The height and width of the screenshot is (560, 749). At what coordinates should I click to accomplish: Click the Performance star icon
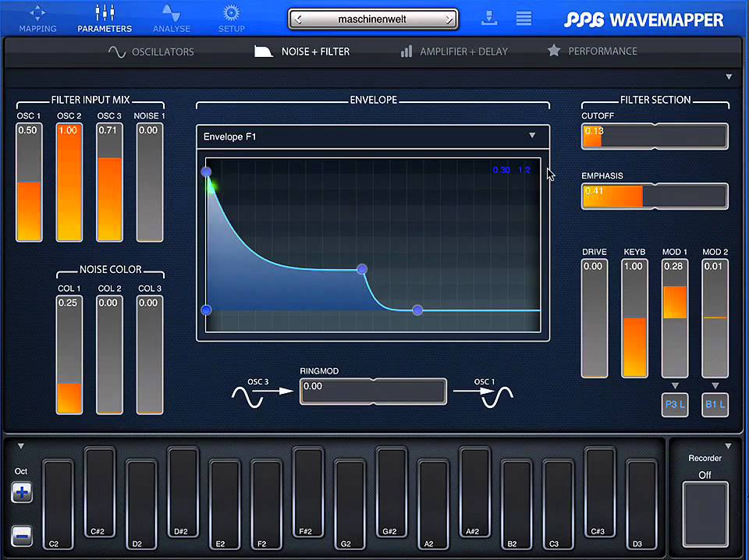(554, 51)
